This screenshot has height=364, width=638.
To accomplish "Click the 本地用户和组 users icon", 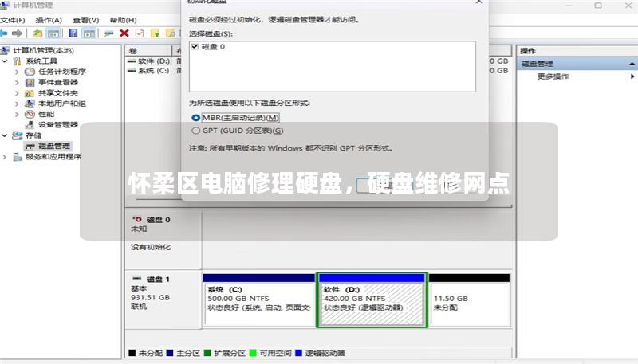I will (30, 104).
